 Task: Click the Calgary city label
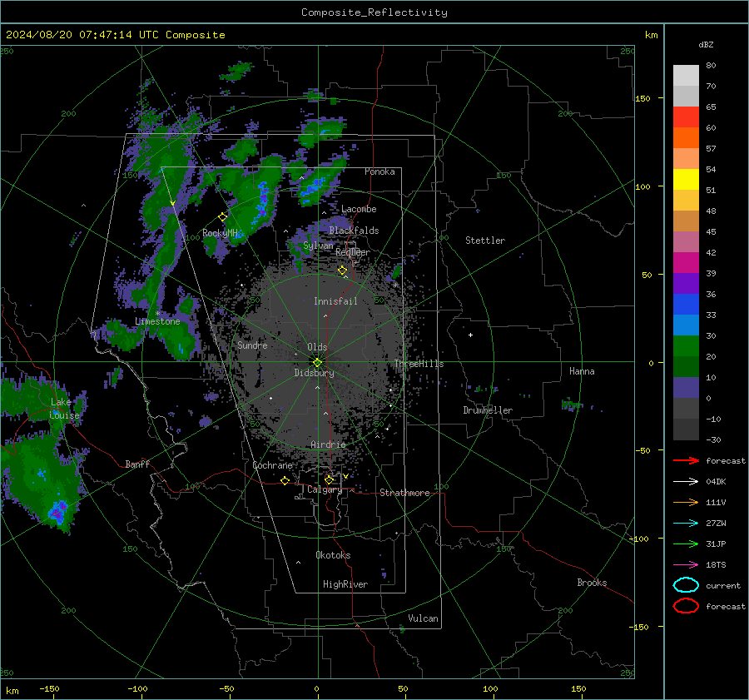pos(325,489)
